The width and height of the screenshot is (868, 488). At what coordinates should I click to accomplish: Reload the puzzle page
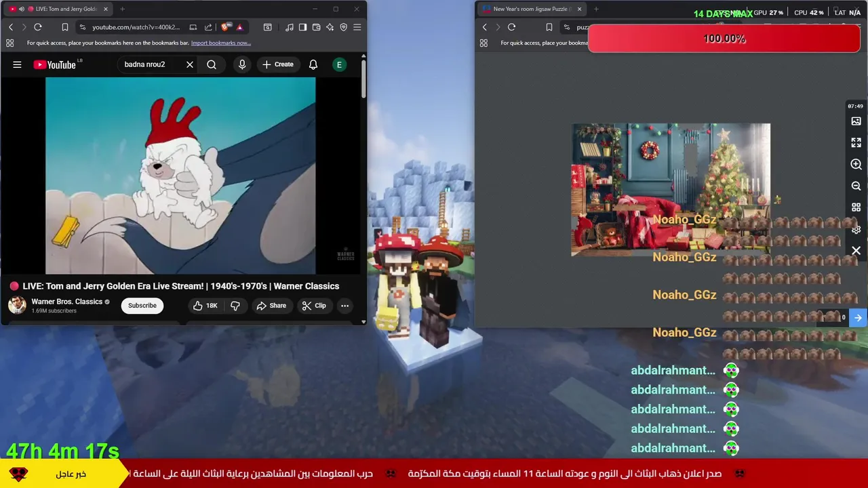pos(511,27)
